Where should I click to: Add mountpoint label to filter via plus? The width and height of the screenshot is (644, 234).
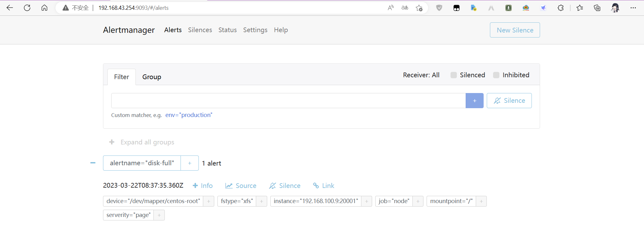[x=481, y=201]
